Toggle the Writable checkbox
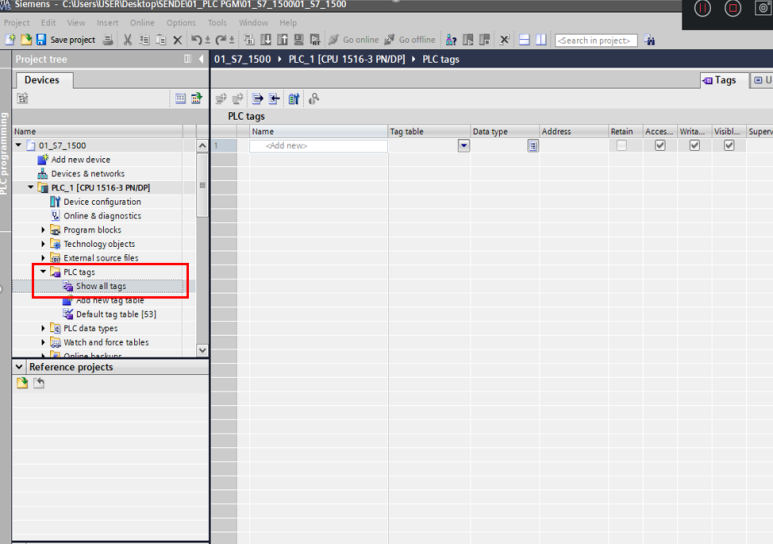Image resolution: width=773 pixels, height=544 pixels. tap(695, 145)
